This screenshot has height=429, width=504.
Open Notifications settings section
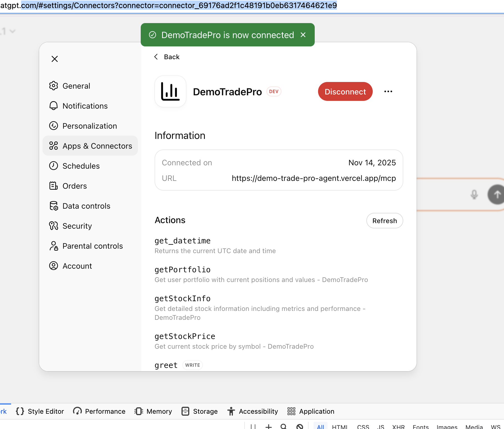pos(85,106)
